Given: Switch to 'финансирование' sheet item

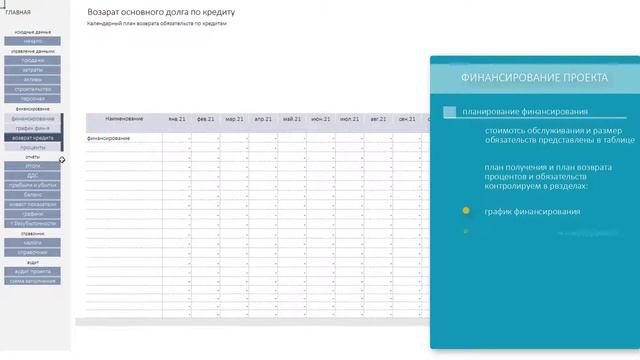Looking at the screenshot, I should pyautogui.click(x=33, y=118).
